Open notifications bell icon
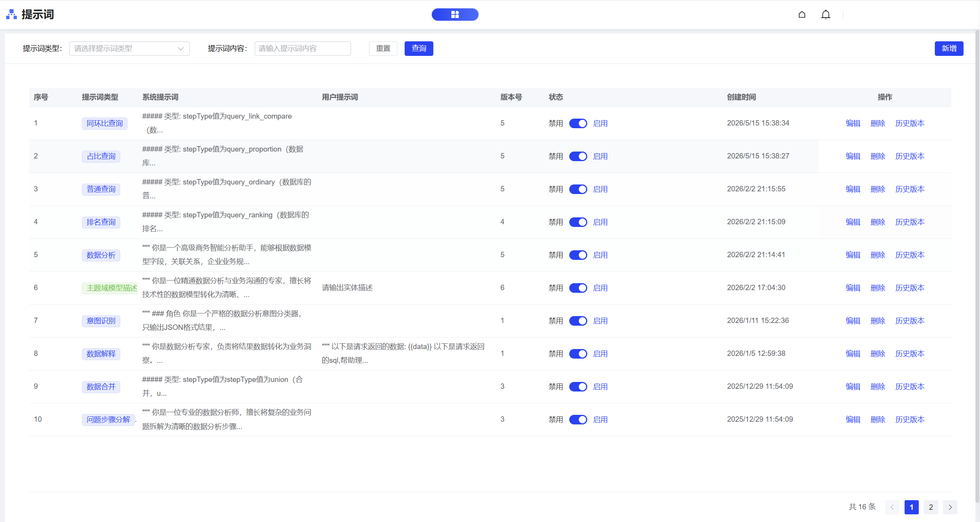980x522 pixels. (826, 15)
